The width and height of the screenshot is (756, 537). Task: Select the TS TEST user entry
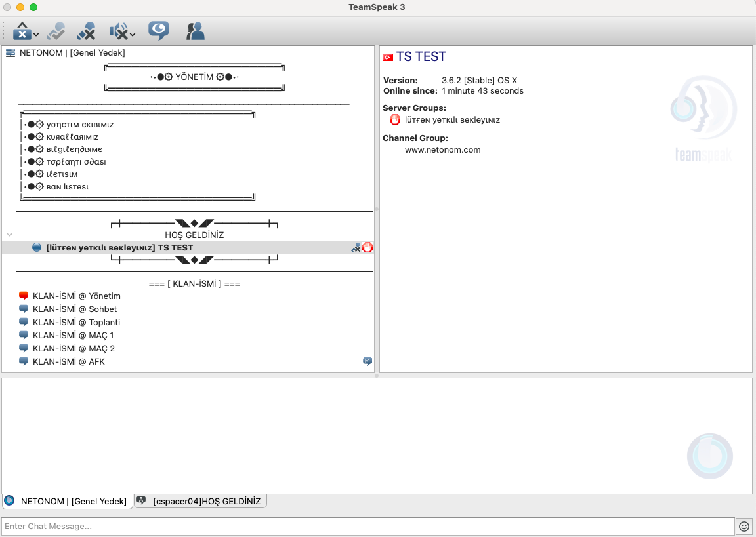[119, 248]
